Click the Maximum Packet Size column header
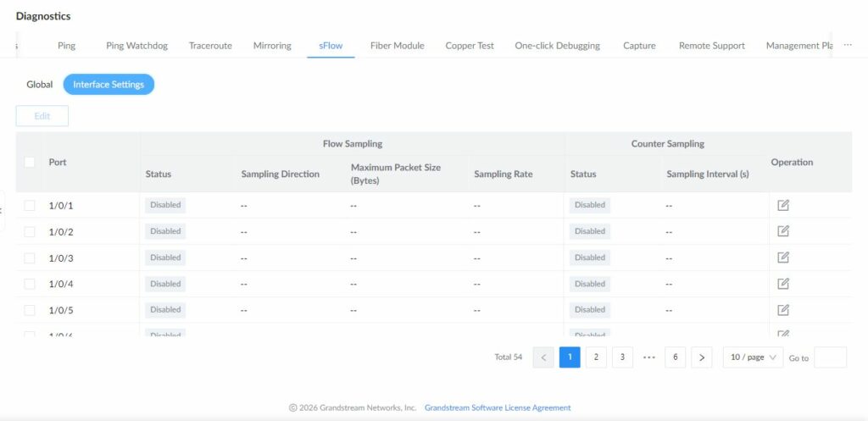This screenshot has width=868, height=421. (396, 174)
